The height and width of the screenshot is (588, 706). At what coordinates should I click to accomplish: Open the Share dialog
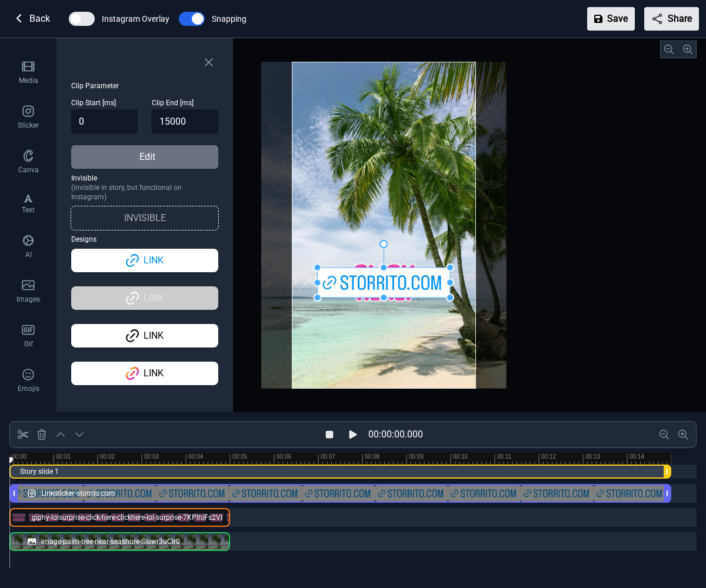671,19
